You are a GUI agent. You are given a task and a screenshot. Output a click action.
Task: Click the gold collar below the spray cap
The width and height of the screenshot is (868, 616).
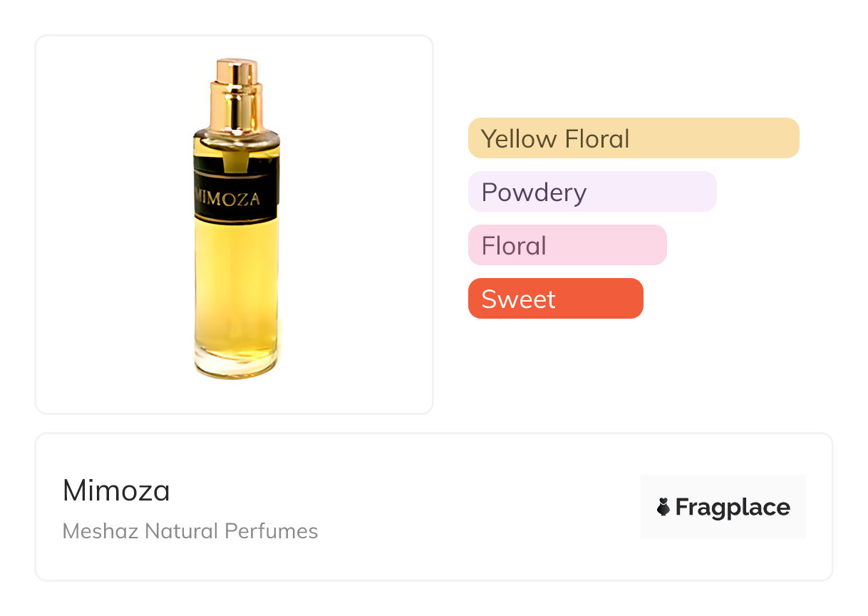click(x=236, y=107)
